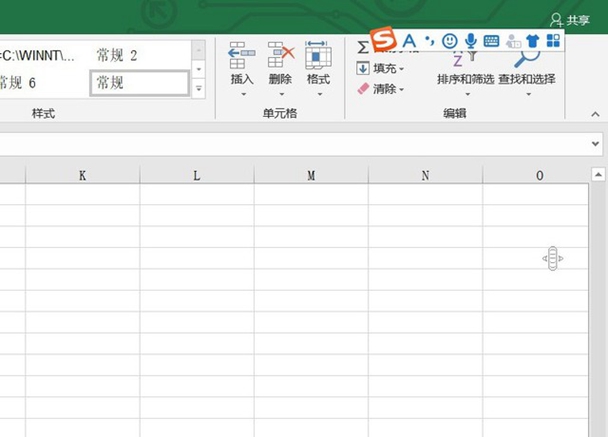The height and width of the screenshot is (437, 608).
Task: Select column M header
Action: click(x=311, y=175)
